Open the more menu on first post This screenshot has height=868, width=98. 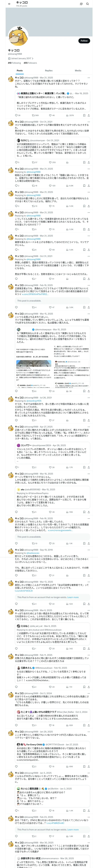pos(89,78)
